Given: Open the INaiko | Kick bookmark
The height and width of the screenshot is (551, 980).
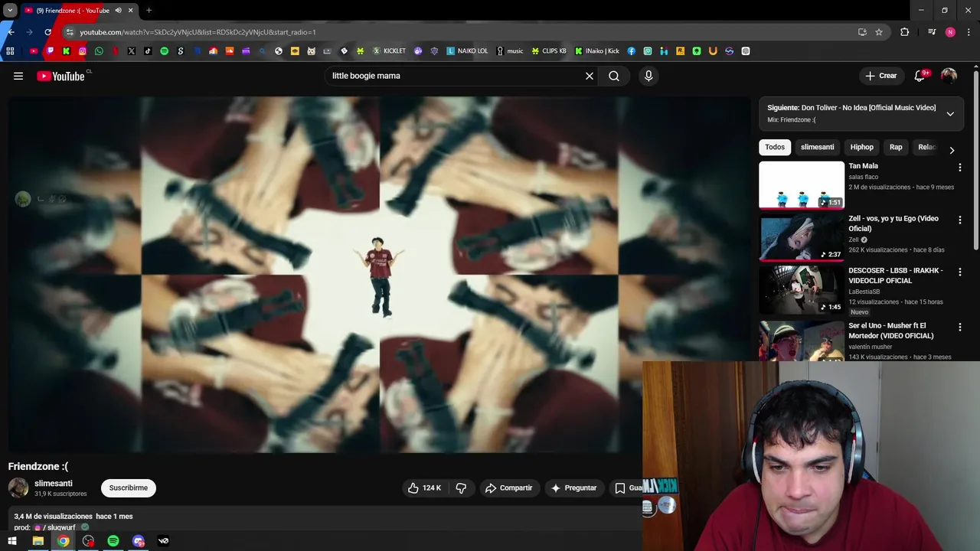Looking at the screenshot, I should 597,51.
